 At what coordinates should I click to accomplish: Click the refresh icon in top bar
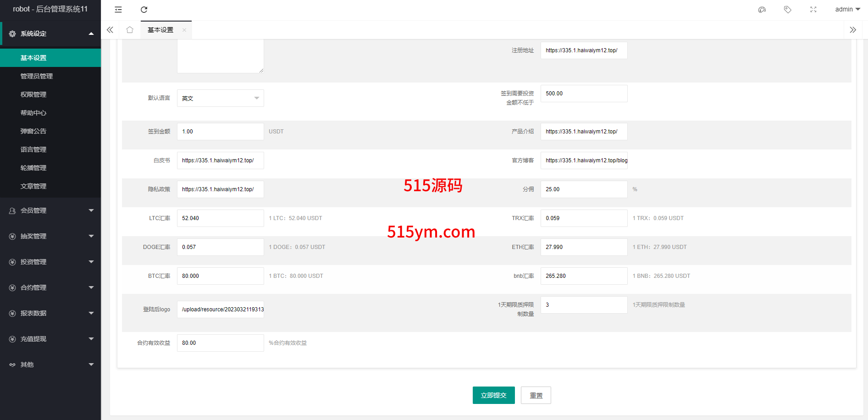coord(144,10)
